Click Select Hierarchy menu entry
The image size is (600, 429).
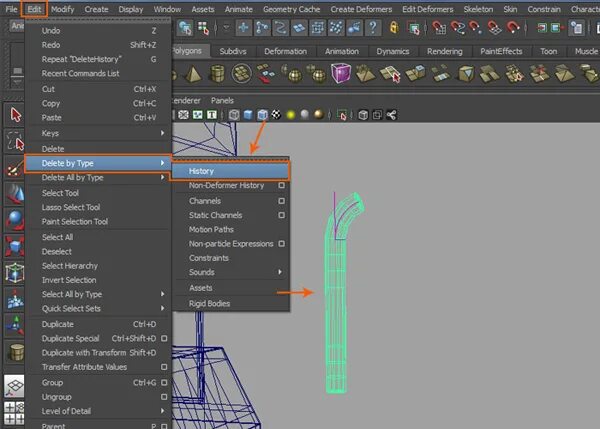click(x=99, y=266)
